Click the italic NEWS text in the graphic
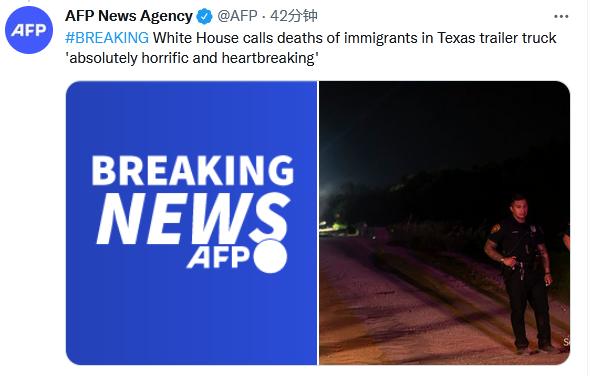 pos(192,218)
